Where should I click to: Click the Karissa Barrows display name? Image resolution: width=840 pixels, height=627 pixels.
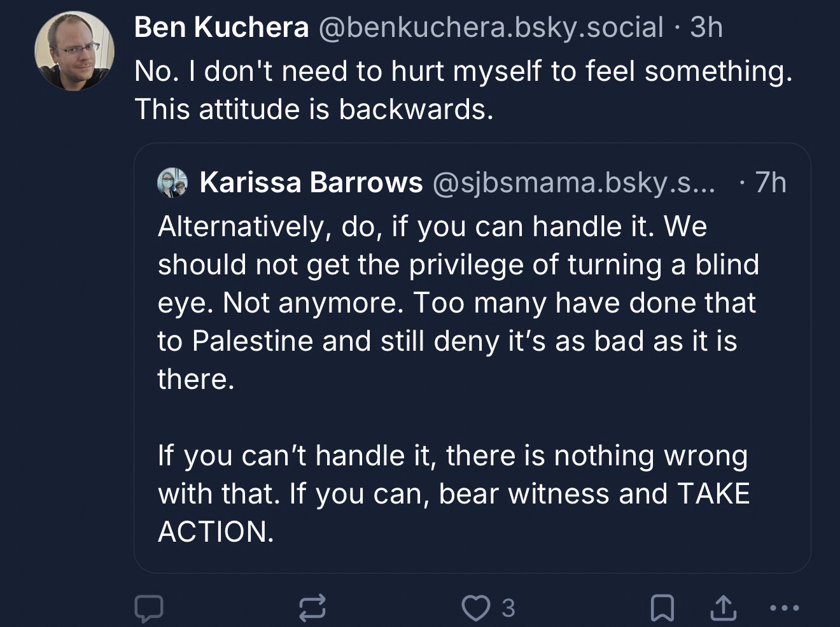[x=311, y=183]
